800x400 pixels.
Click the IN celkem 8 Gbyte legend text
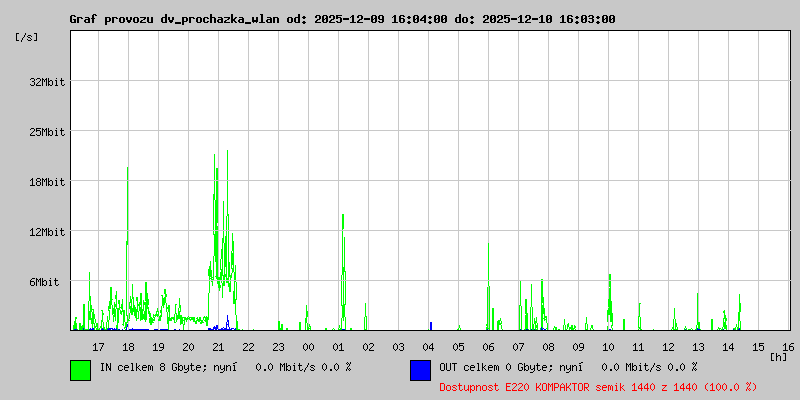(x=226, y=367)
